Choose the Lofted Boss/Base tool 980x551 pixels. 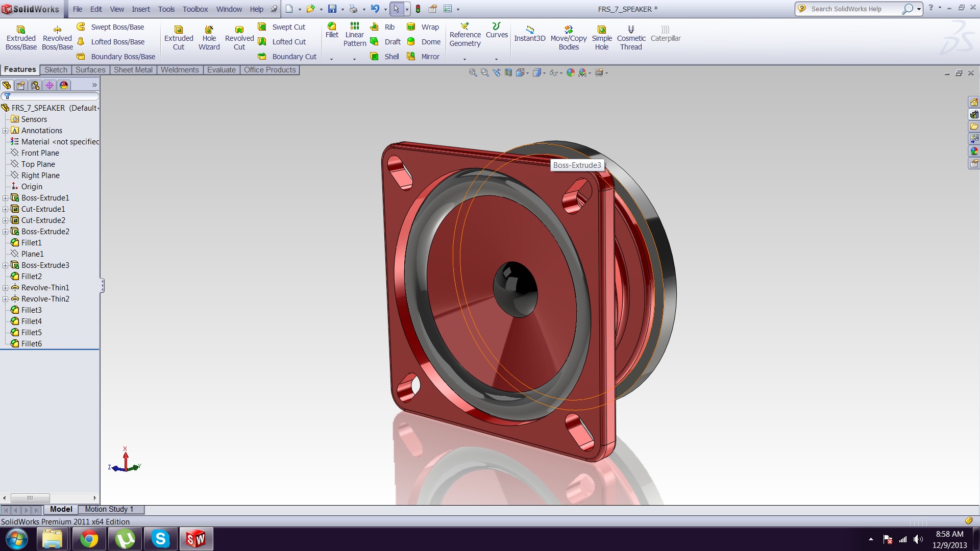tap(110, 42)
